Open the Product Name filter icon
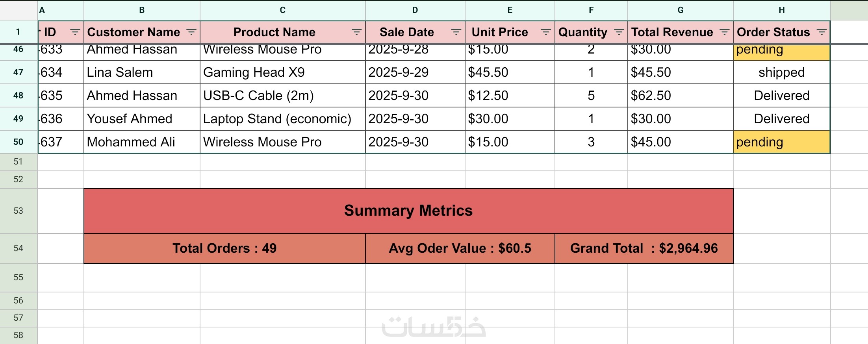Screen dimensions: 868x344 tap(356, 32)
